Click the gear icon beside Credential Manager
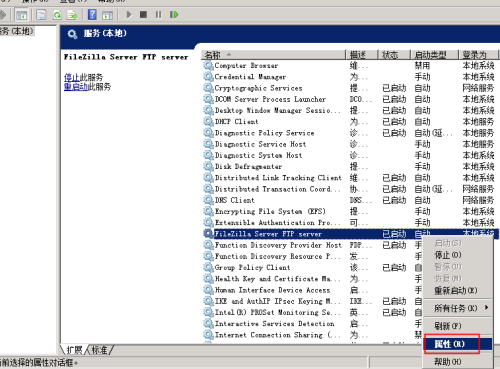Image resolution: width=500 pixels, height=369 pixels. 208,77
